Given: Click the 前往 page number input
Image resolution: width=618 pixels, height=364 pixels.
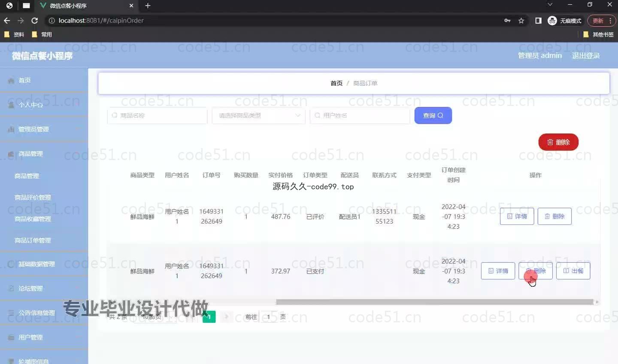Looking at the screenshot, I should pyautogui.click(x=269, y=317).
